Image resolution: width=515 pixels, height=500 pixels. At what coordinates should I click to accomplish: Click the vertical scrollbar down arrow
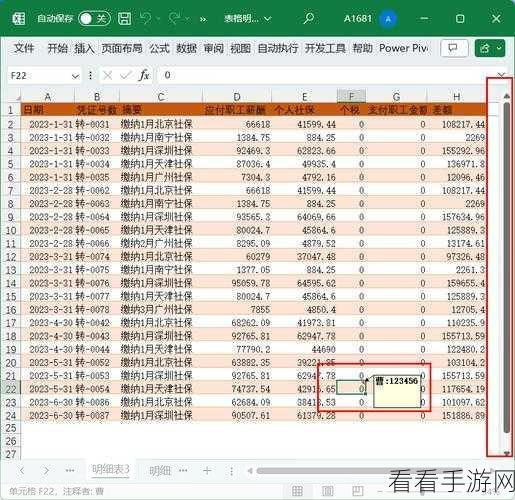(507, 453)
